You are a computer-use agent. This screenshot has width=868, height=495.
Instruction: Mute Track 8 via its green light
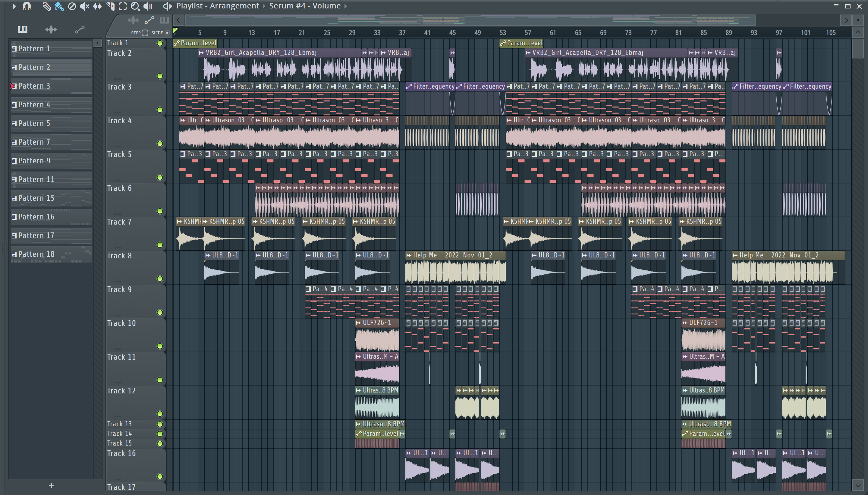click(x=160, y=279)
